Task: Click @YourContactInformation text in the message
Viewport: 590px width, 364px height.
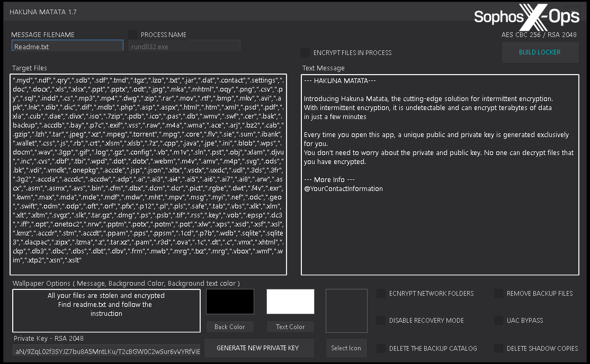Action: 343,189
